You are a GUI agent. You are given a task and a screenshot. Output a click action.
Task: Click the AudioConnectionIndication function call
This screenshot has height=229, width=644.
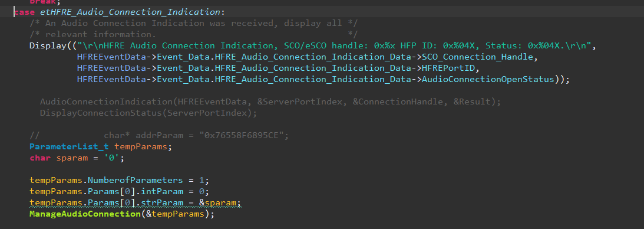coord(107,102)
